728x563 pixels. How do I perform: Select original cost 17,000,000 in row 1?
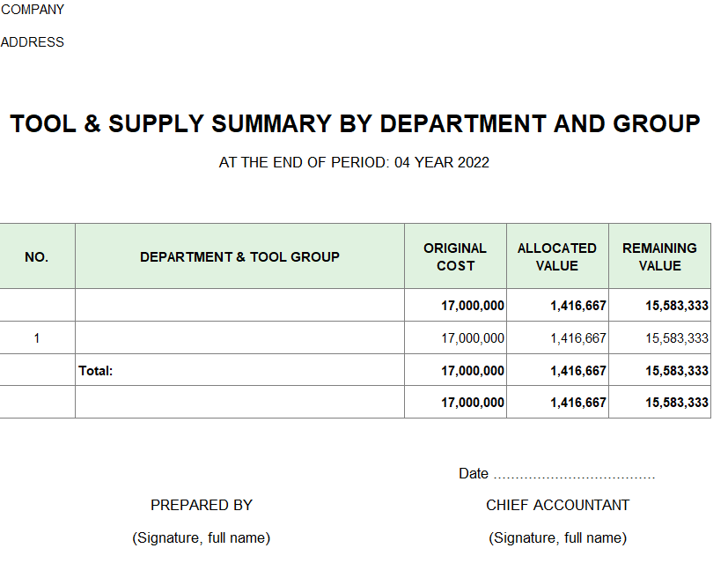pyautogui.click(x=473, y=338)
